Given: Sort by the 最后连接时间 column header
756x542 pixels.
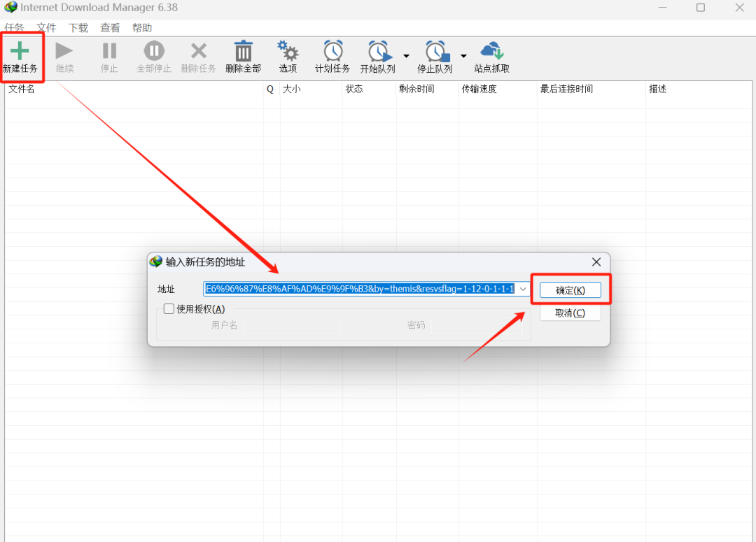Looking at the screenshot, I should [x=591, y=89].
